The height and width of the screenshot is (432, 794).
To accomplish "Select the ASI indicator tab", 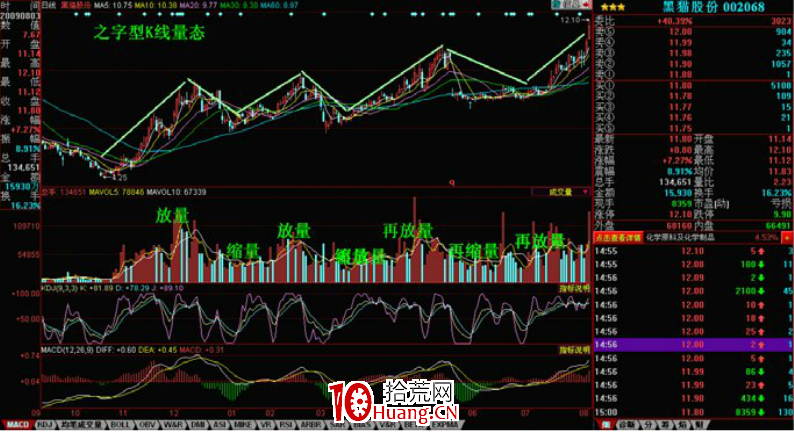I will tap(219, 424).
